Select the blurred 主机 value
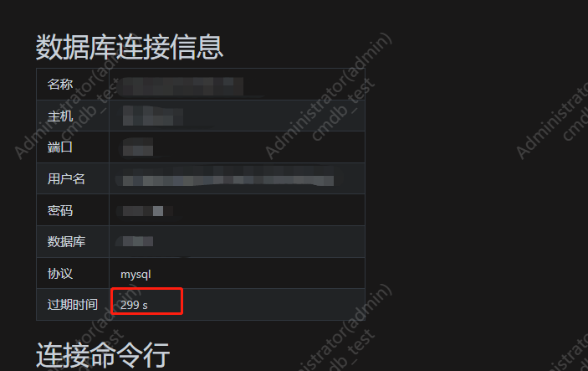Viewport: 588px width, 371px height. pyautogui.click(x=152, y=116)
